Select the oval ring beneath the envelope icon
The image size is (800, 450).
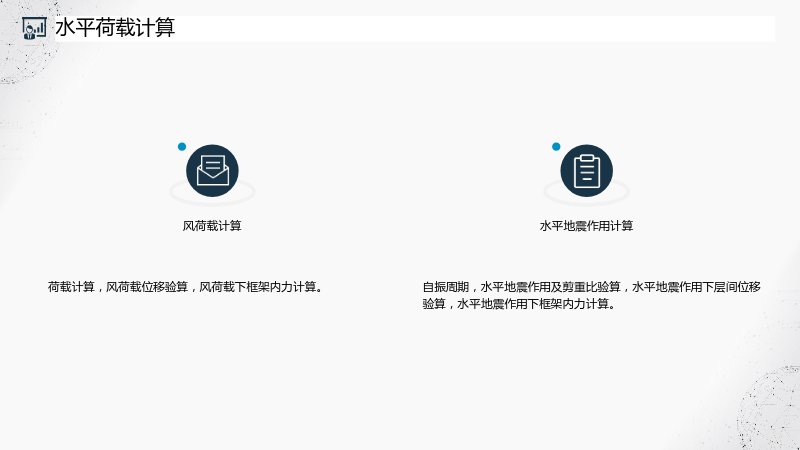212,192
